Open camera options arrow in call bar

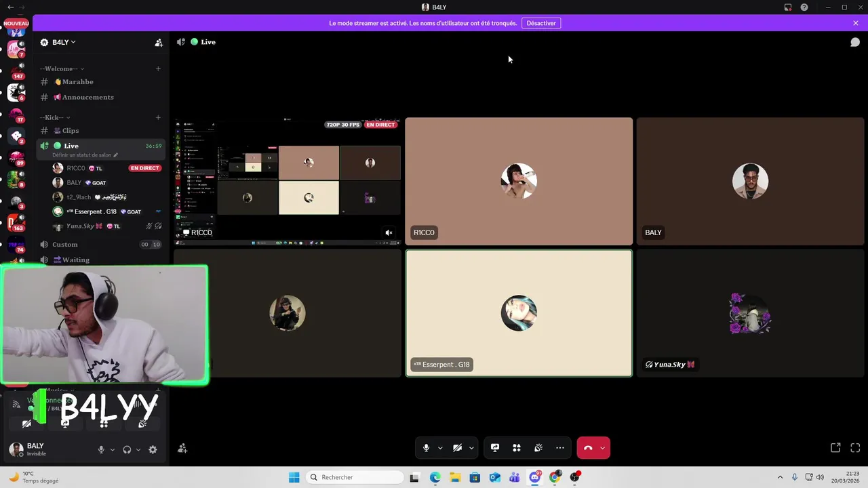pyautogui.click(x=471, y=448)
